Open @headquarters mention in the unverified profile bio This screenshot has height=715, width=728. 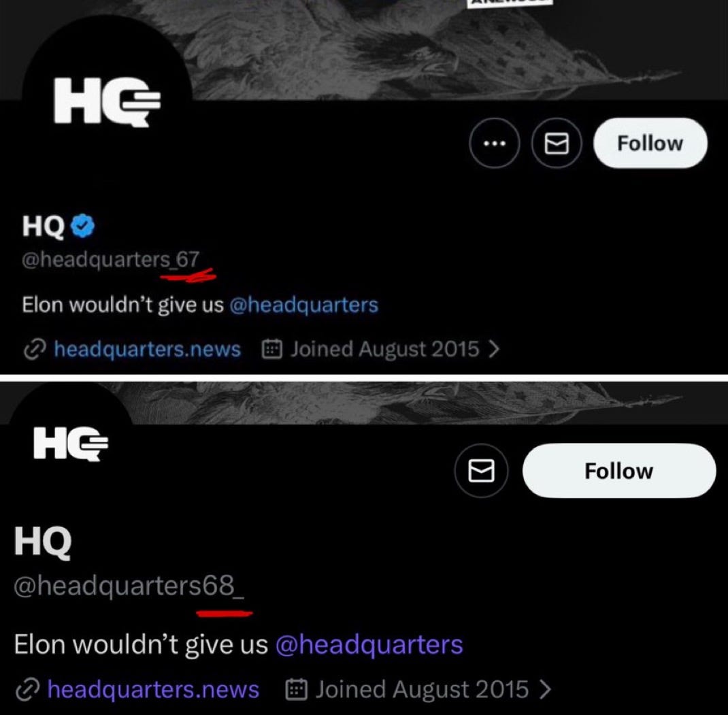369,644
